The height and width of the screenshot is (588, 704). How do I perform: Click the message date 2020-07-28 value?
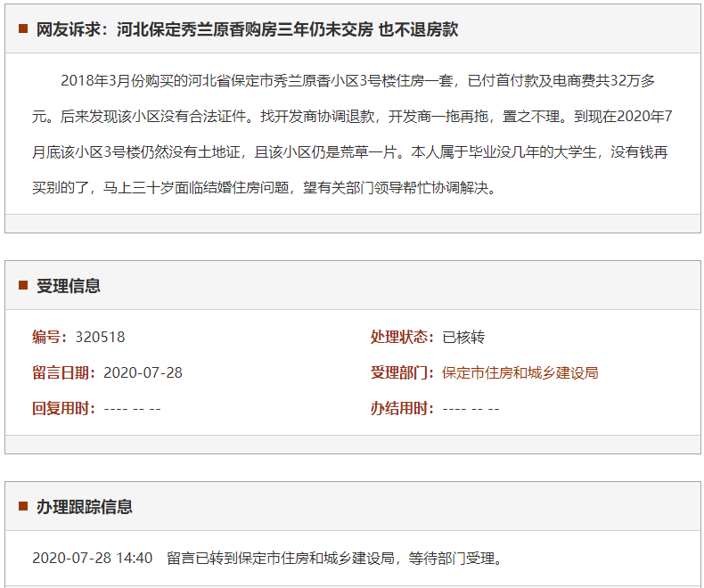[143, 372]
